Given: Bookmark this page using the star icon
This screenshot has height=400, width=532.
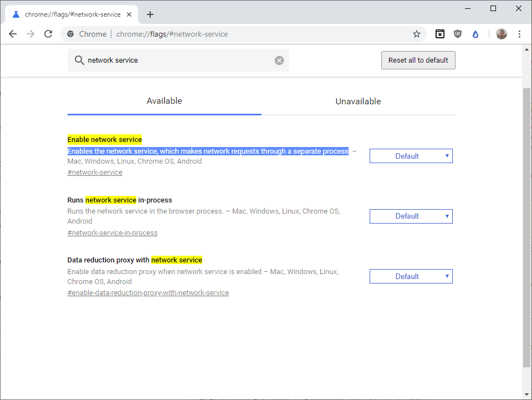Looking at the screenshot, I should [x=416, y=34].
